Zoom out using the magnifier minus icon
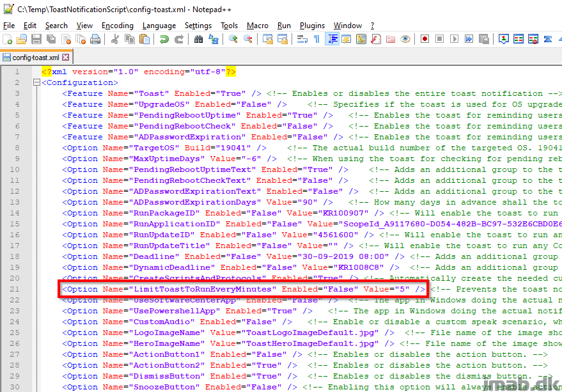 click(247, 39)
